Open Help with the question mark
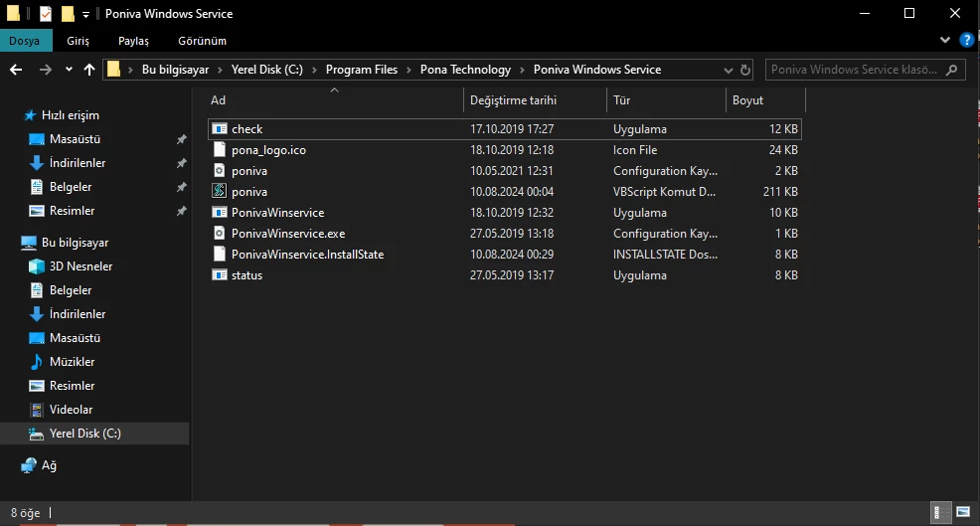This screenshot has height=526, width=980. pyautogui.click(x=966, y=41)
